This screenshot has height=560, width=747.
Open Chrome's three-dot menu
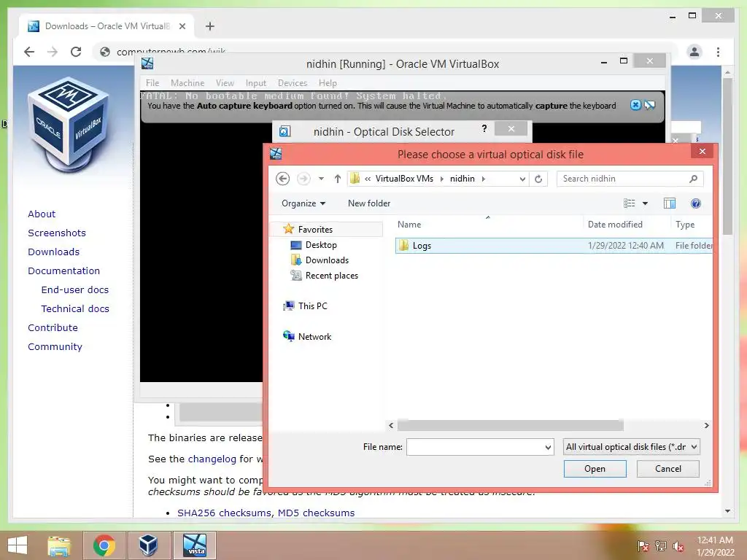tap(718, 52)
